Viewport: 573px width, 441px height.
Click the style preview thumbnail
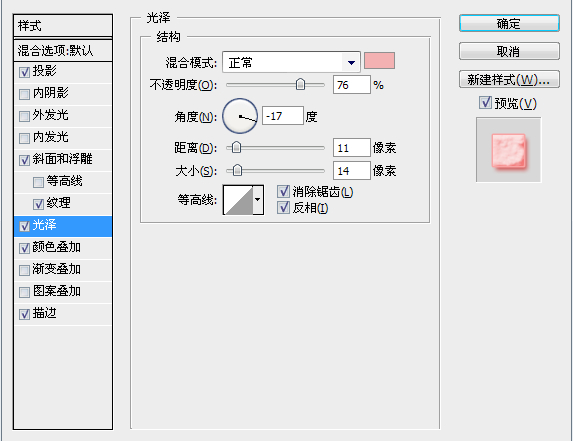pos(508,150)
